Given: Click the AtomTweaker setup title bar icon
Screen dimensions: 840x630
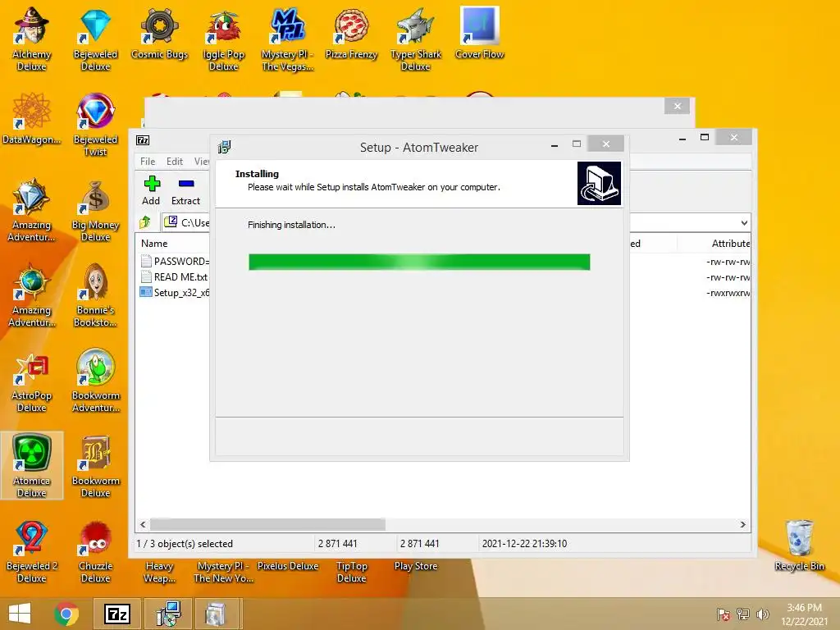Looking at the screenshot, I should 225,147.
